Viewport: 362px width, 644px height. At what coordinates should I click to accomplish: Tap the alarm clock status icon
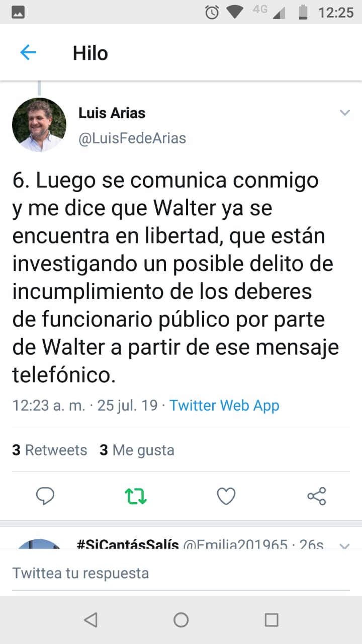coord(212,12)
